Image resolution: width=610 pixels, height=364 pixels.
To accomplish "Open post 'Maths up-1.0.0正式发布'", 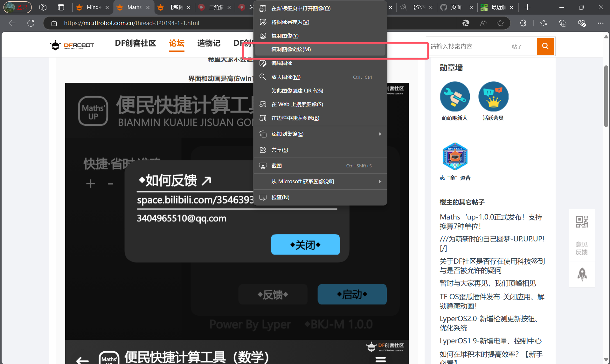I will click(491, 222).
